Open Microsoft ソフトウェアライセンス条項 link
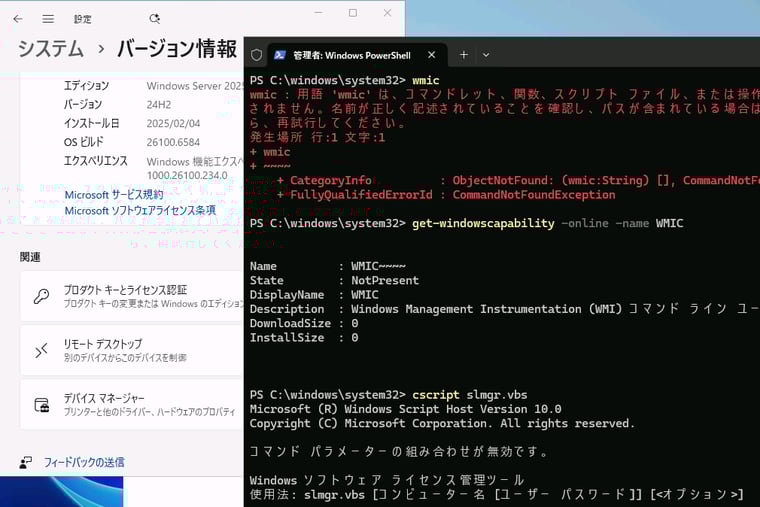This screenshot has height=507, width=760. (139, 211)
